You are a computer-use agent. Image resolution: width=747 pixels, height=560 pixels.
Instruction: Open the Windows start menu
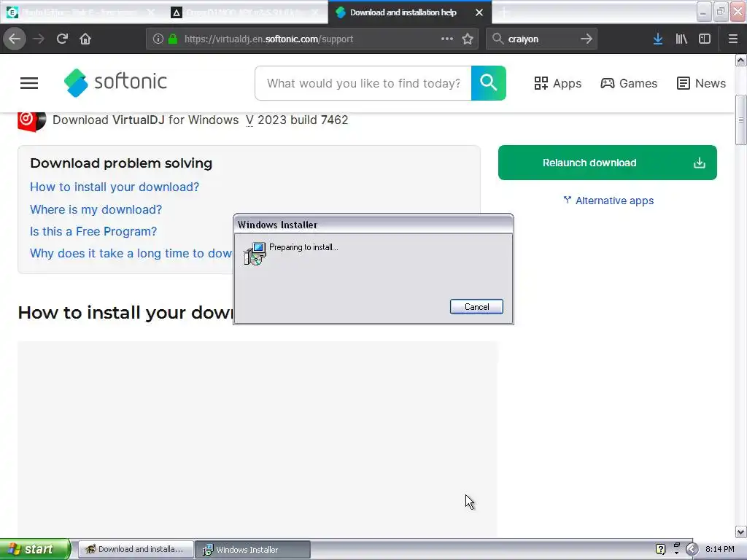click(35, 550)
